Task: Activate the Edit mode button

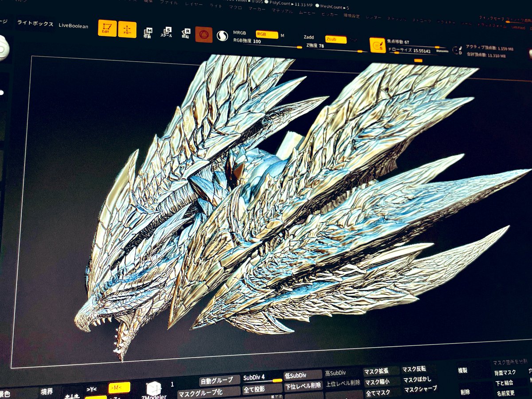Action: click(107, 28)
